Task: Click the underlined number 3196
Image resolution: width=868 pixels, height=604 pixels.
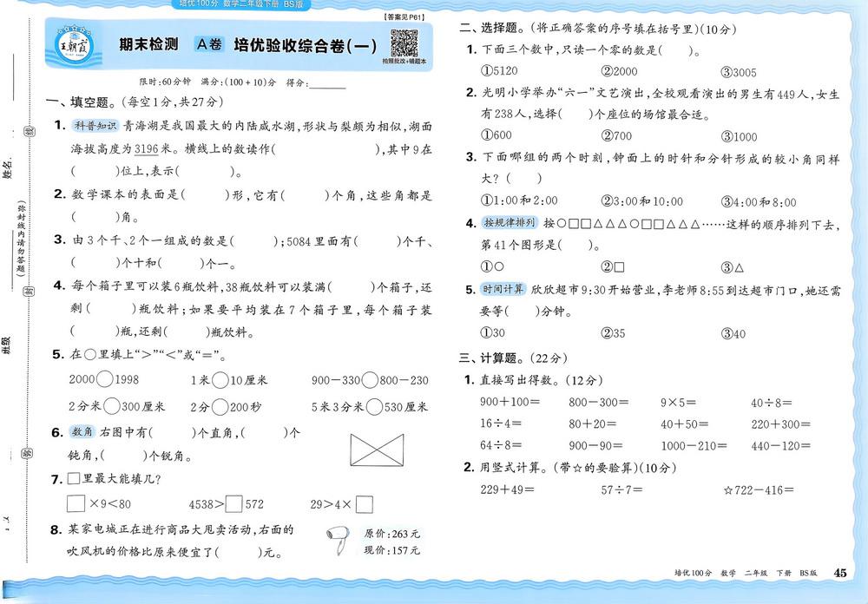Action: tap(146, 149)
